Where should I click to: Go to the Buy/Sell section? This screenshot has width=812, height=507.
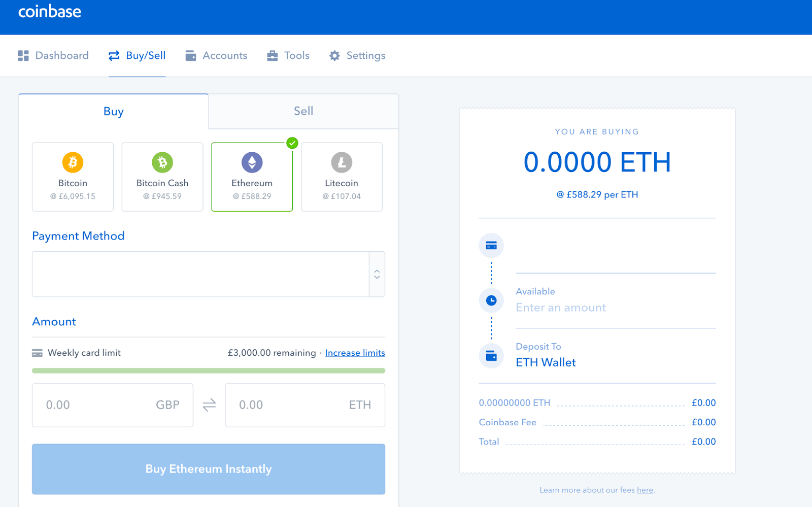point(137,56)
